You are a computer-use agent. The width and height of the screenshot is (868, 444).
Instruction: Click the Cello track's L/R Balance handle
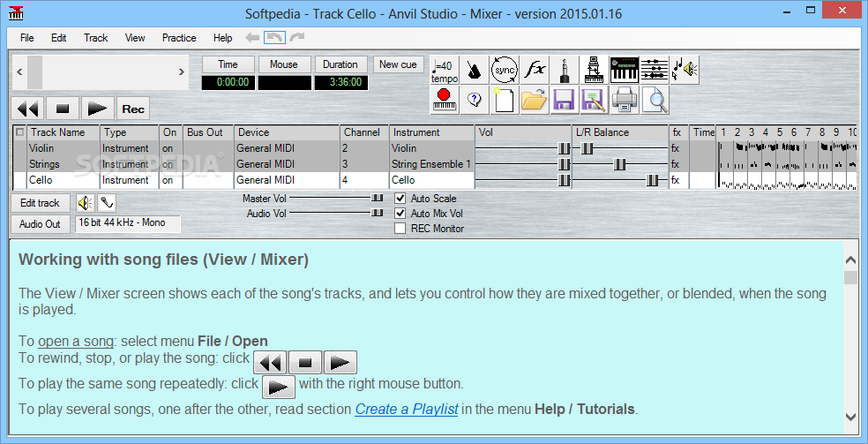click(x=653, y=180)
